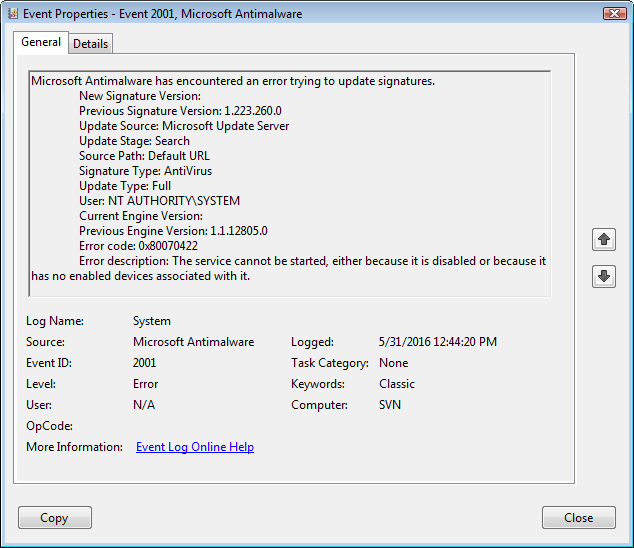This screenshot has width=634, height=548.
Task: Click Previous Signature Version 1.223.260.0 line
Action: 180,111
